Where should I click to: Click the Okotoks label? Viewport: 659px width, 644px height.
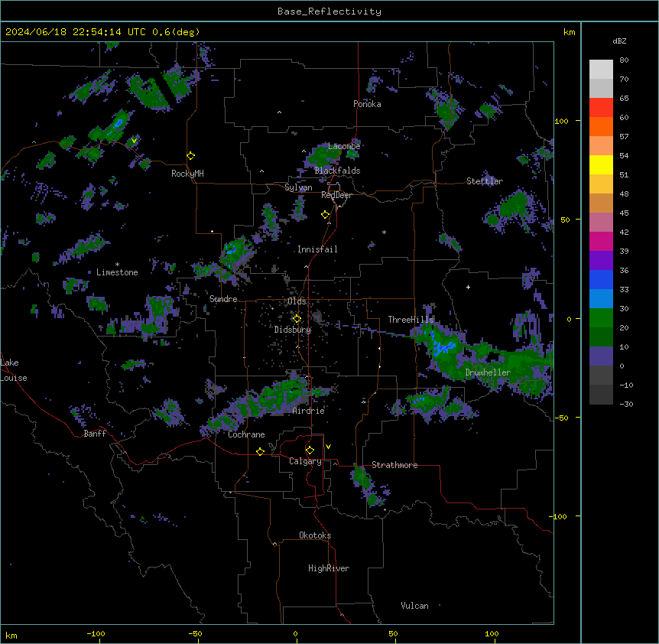point(315,535)
